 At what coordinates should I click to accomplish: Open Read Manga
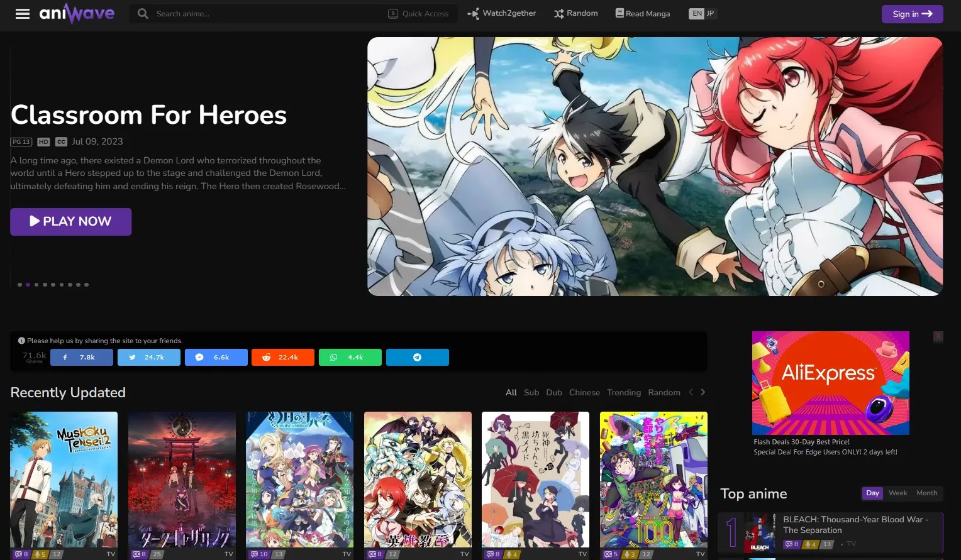(x=643, y=13)
